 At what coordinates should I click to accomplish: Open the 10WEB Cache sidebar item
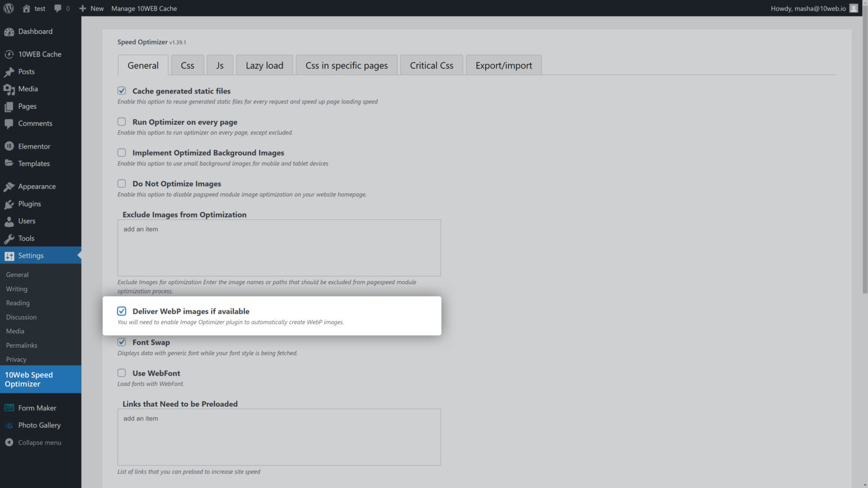click(37, 54)
